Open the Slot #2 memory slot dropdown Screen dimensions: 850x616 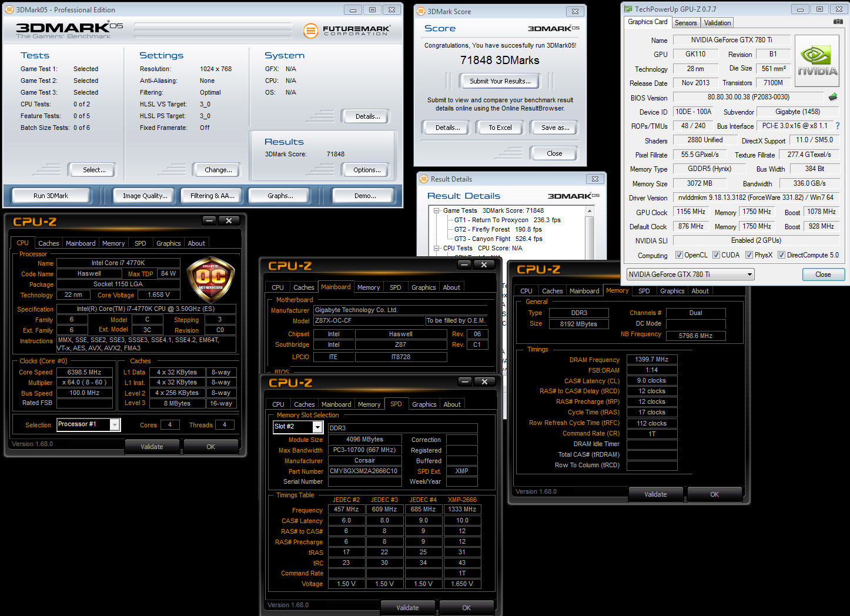coord(299,427)
